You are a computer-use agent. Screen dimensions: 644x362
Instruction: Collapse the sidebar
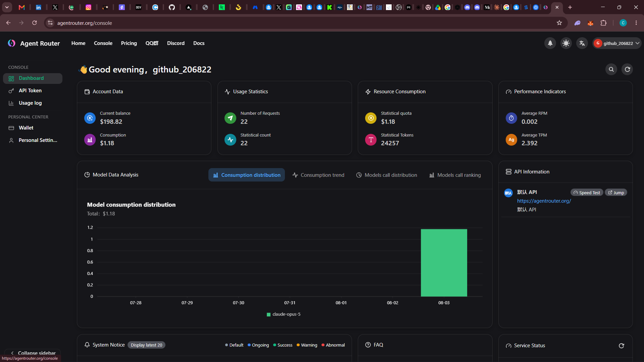[x=33, y=353]
